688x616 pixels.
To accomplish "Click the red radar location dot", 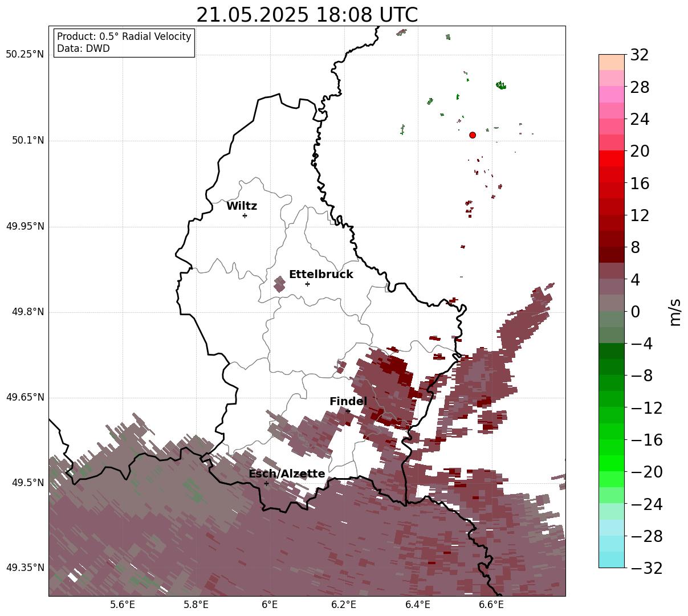I will click(x=473, y=135).
